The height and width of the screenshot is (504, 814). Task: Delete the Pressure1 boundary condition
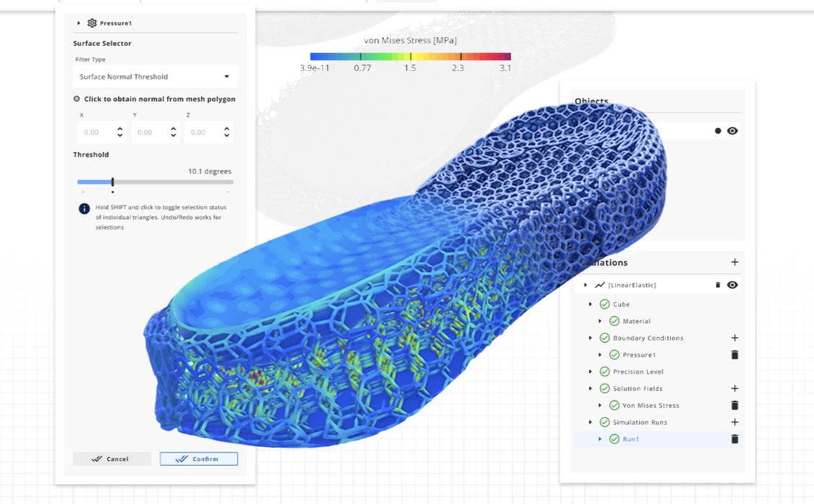click(735, 355)
